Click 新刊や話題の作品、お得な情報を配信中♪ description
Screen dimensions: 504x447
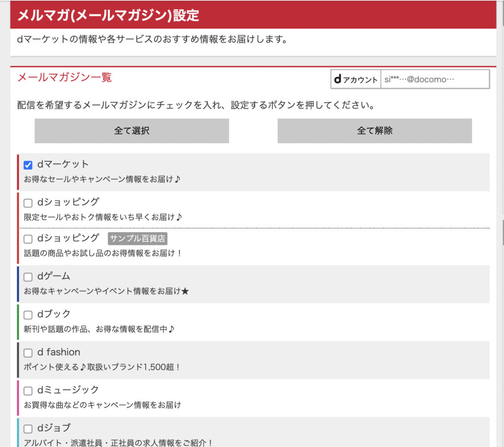99,329
